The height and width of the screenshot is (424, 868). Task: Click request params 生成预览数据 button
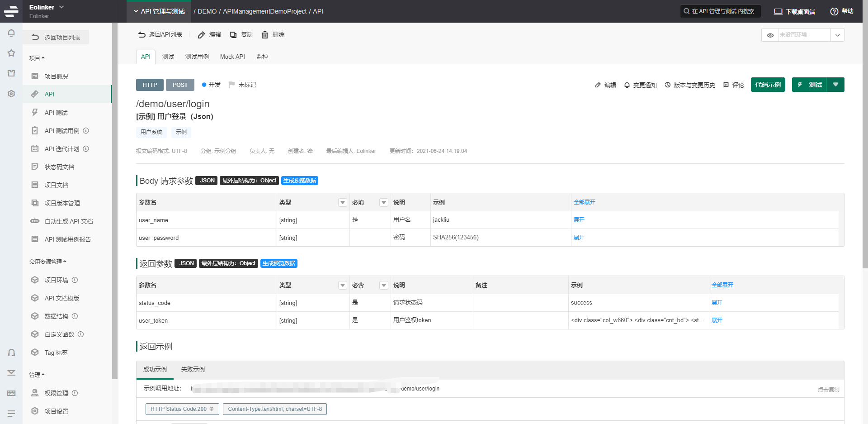[x=300, y=181]
